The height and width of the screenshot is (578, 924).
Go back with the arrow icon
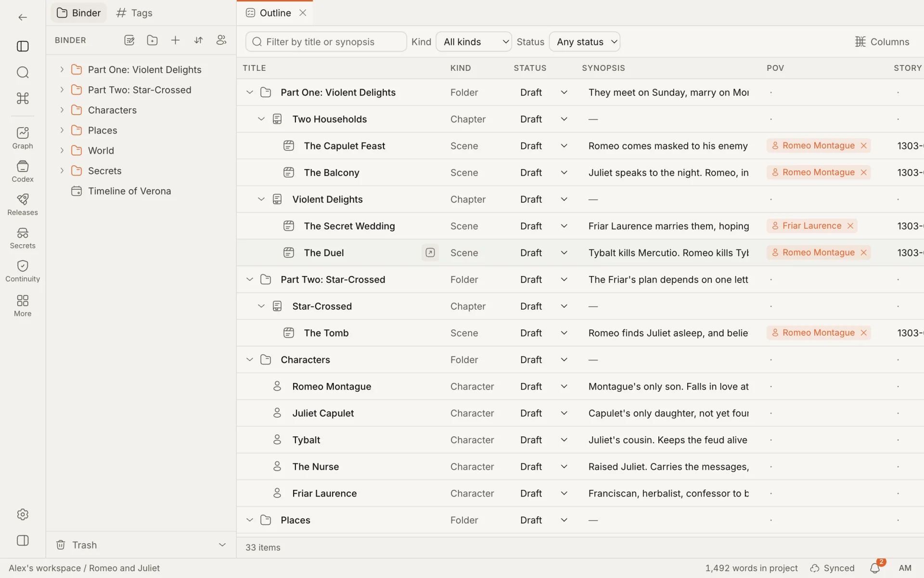23,17
